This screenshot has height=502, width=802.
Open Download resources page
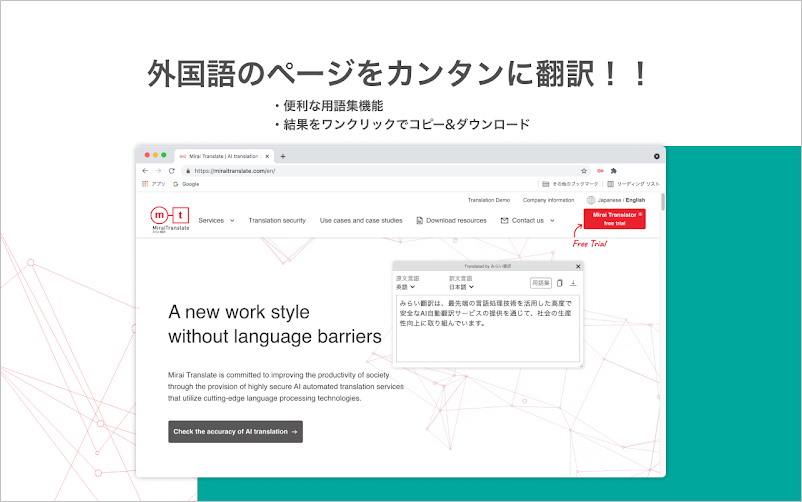(452, 221)
